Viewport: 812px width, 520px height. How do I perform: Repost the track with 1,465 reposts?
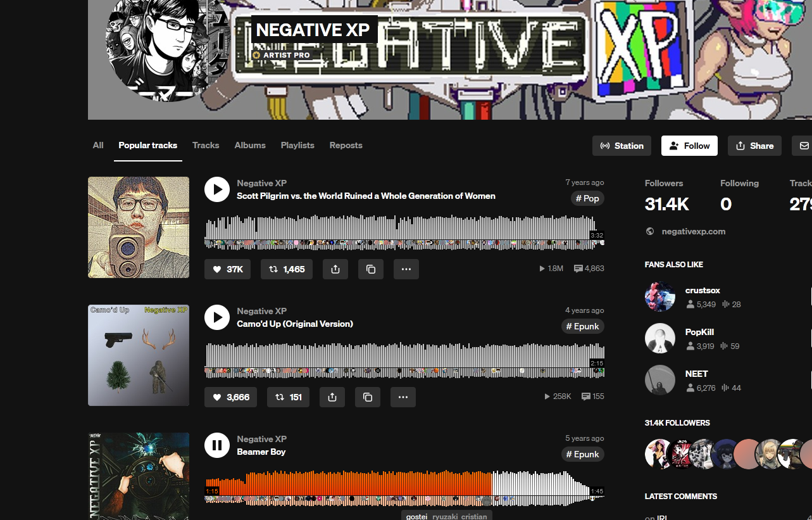tap(287, 269)
